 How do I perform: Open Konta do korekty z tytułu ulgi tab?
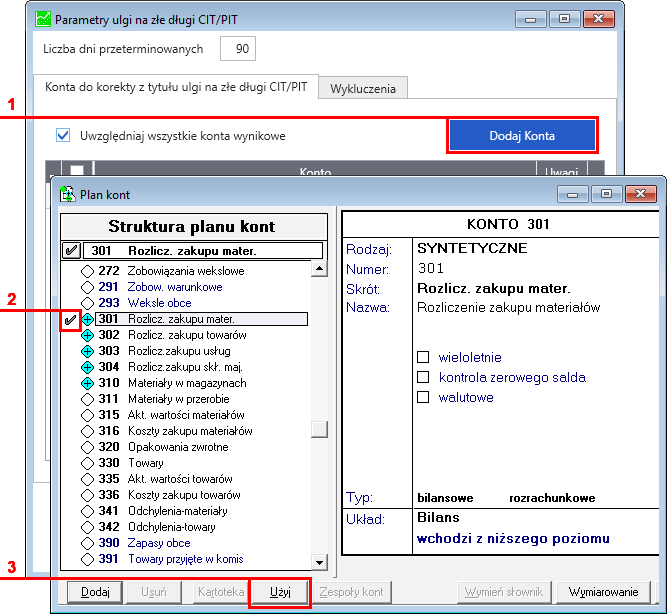tap(176, 87)
